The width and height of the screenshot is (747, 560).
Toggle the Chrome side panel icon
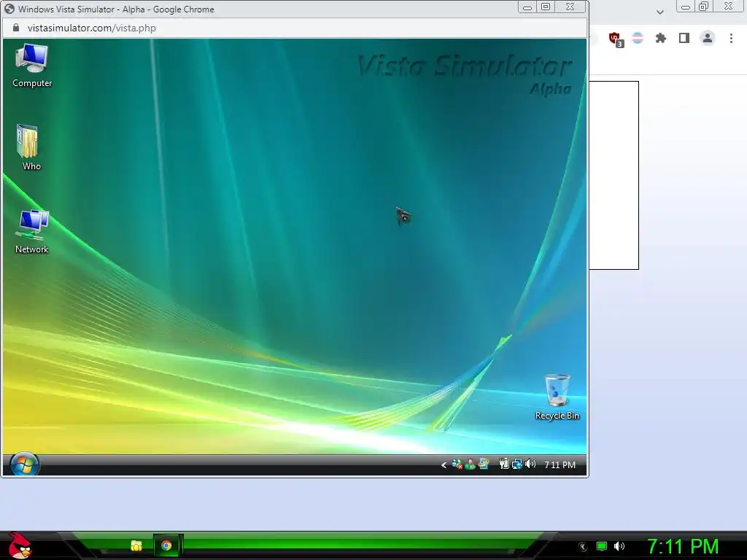684,38
